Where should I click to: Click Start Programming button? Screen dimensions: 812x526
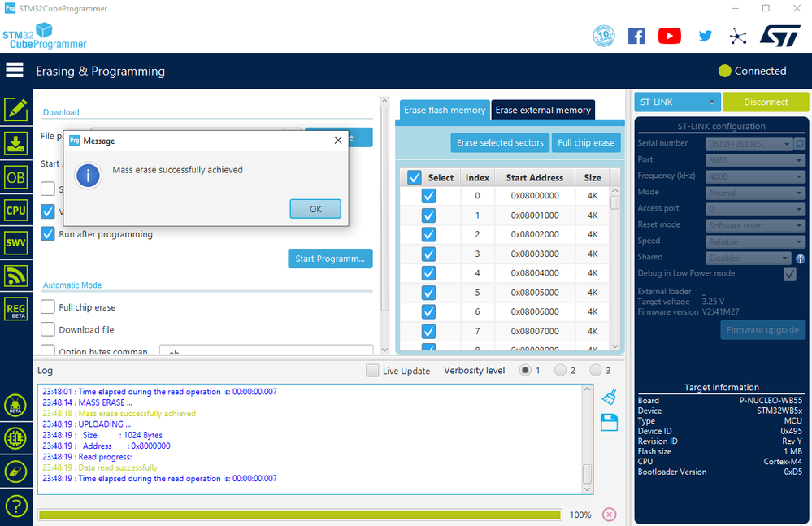click(330, 259)
